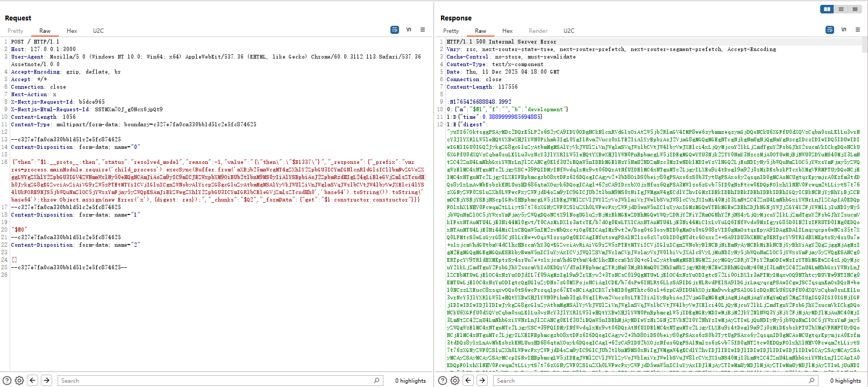868x387 pixels.
Task: Select the Raw tab in Response
Action: point(481,31)
